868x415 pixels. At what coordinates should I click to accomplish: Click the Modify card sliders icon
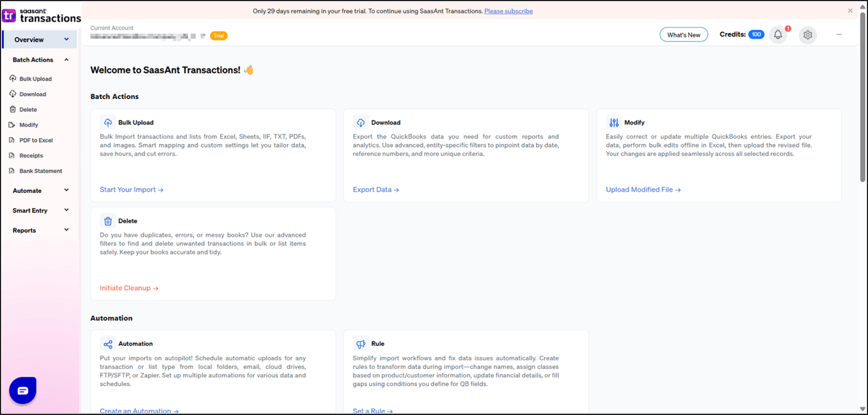point(614,123)
